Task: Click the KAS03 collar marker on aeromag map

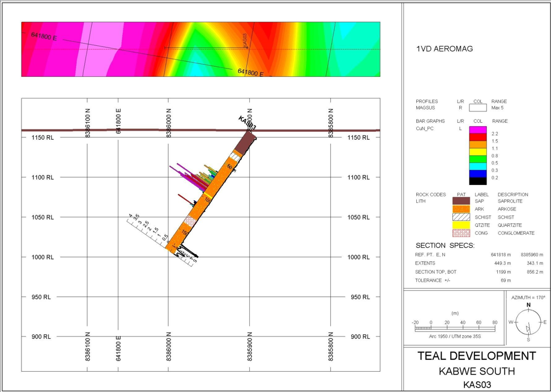Action: pyautogui.click(x=247, y=48)
